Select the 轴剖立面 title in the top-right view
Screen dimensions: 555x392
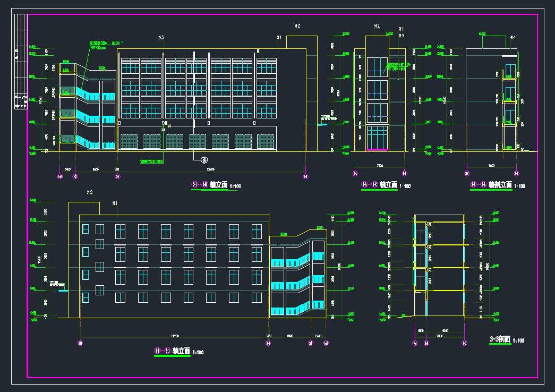(x=500, y=185)
